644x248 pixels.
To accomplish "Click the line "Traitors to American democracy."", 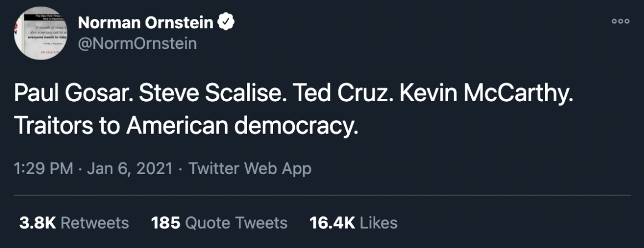I will pyautogui.click(x=183, y=126).
